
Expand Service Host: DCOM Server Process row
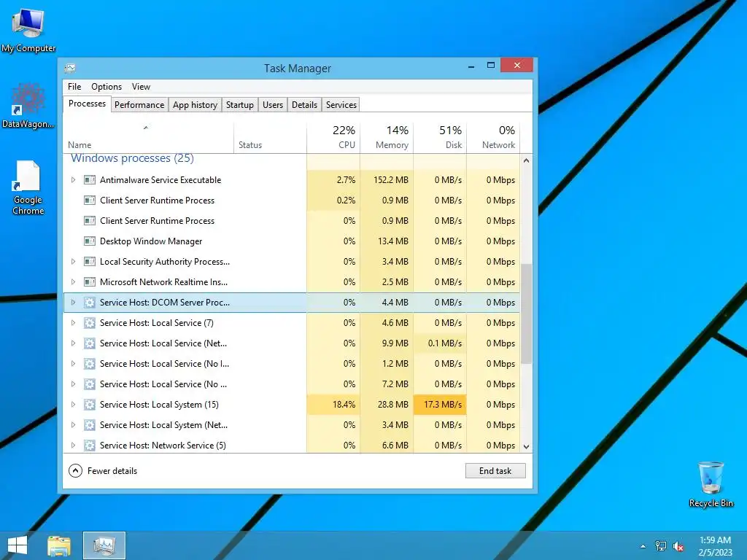[x=74, y=303]
